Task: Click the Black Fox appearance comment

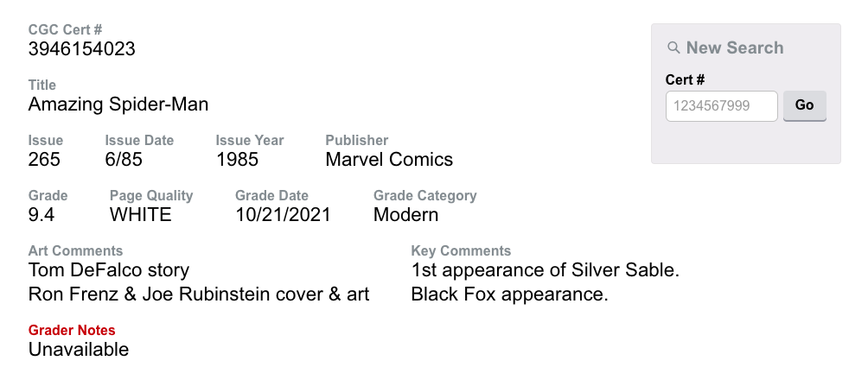Action: point(510,294)
